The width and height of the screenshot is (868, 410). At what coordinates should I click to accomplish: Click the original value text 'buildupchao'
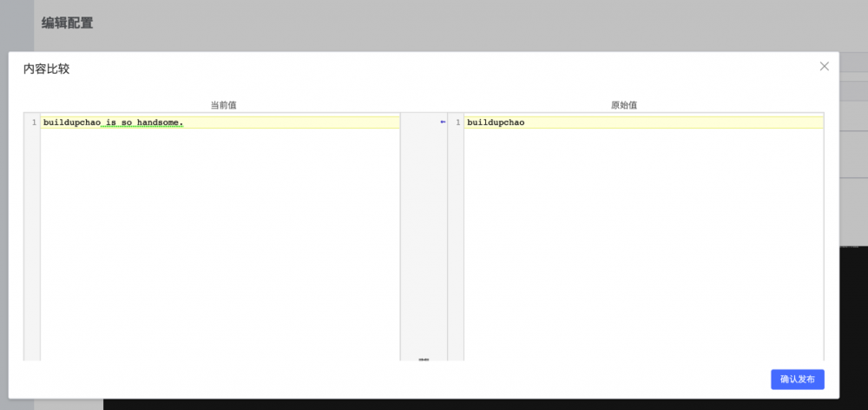tap(496, 122)
